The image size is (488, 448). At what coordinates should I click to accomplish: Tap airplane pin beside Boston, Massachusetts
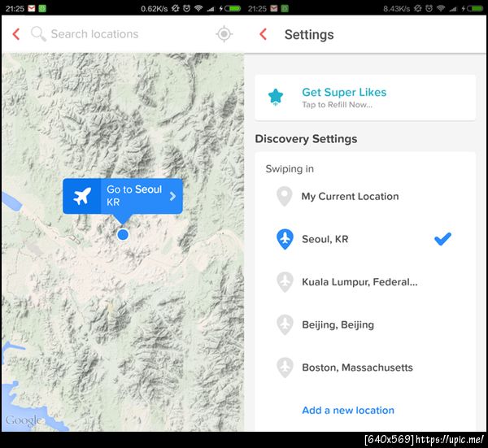pos(285,368)
